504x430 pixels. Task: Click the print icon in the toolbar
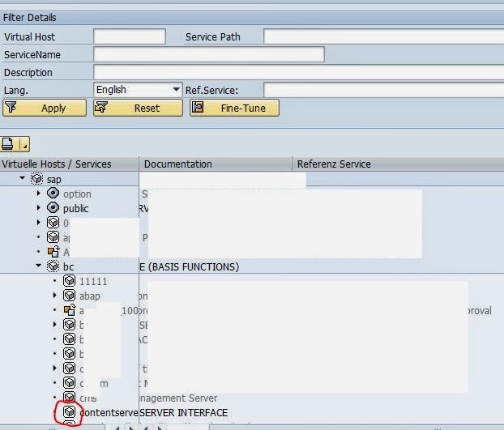(8, 144)
